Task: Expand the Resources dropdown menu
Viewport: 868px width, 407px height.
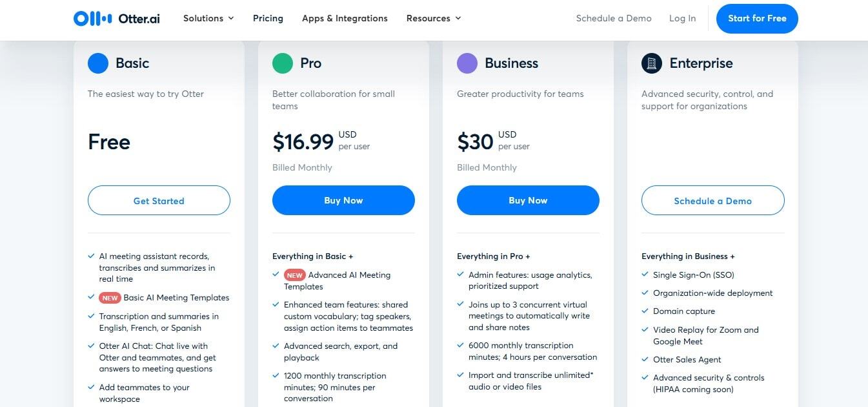Action: click(x=434, y=18)
